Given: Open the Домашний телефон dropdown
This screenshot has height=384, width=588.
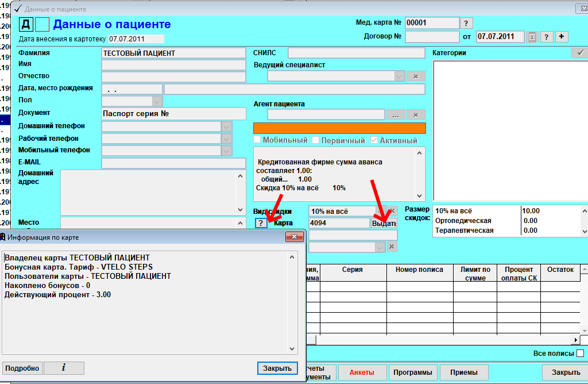Looking at the screenshot, I should (227, 126).
